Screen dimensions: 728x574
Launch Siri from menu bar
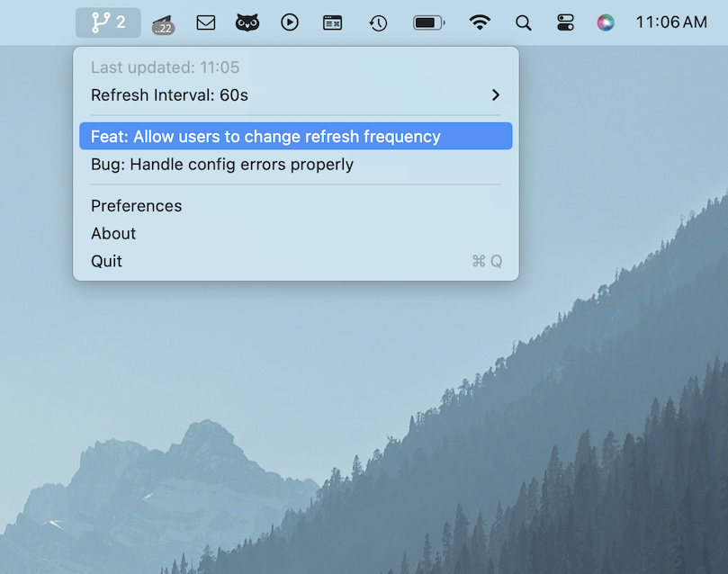click(606, 22)
